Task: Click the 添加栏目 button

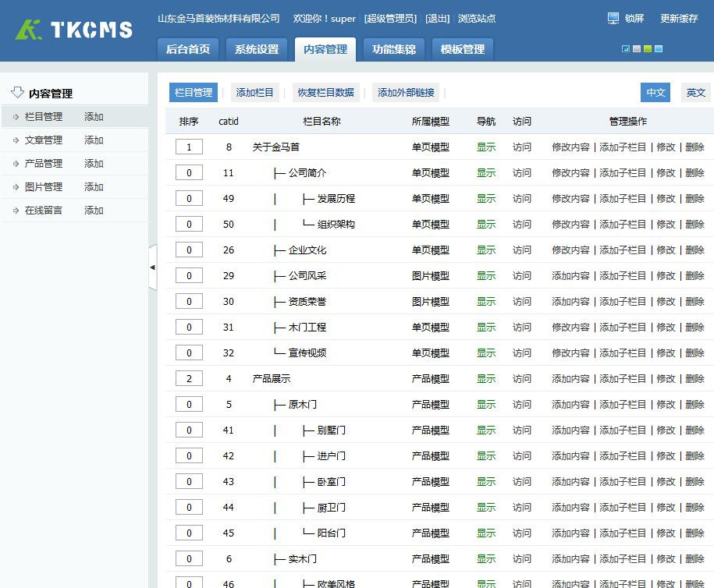Action: 255,93
